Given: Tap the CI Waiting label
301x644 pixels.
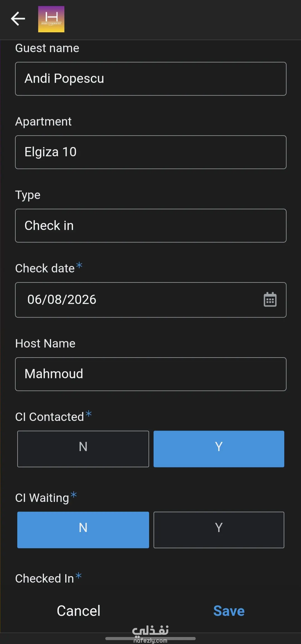Looking at the screenshot, I should pos(42,498).
